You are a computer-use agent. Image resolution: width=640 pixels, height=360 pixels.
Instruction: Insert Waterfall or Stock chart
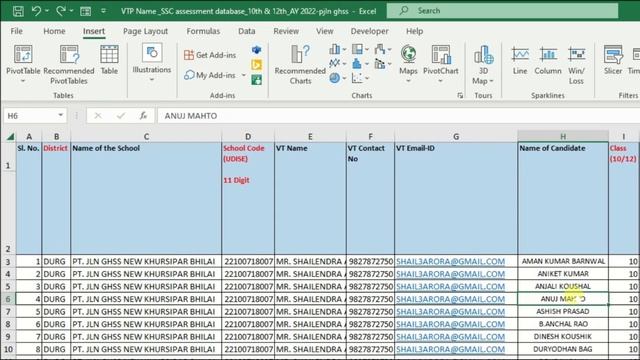point(383,49)
